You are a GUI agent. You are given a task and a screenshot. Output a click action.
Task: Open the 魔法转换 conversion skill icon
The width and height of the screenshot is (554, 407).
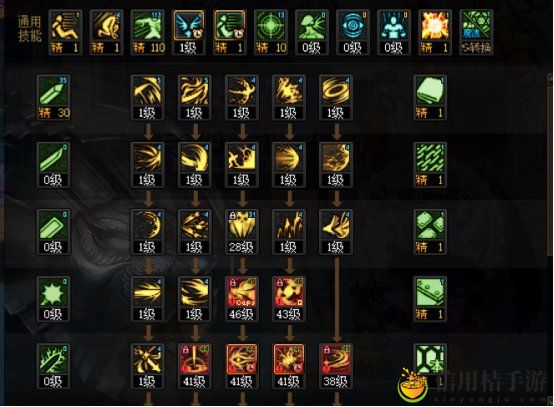click(476, 32)
